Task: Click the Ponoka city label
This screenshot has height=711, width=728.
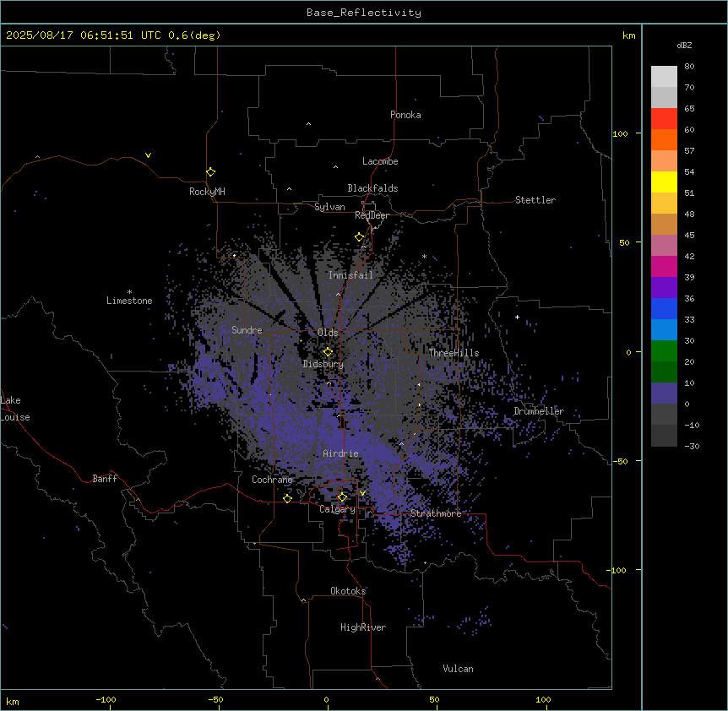Action: [x=405, y=115]
